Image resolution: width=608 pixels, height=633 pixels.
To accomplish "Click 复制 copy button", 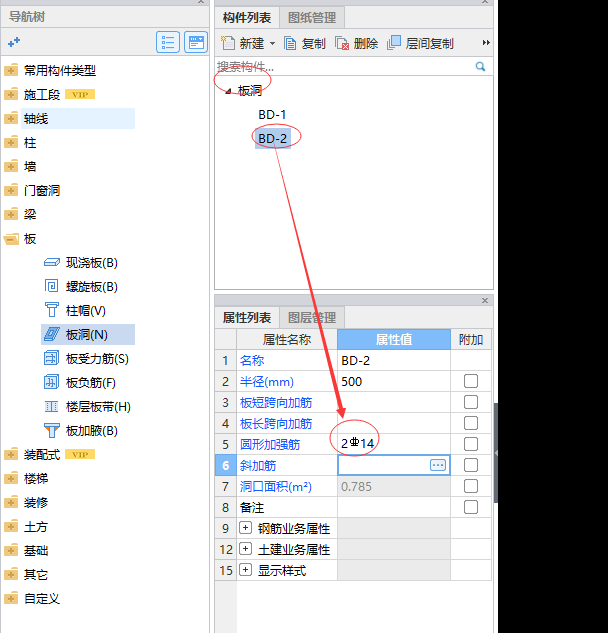I will click(305, 43).
